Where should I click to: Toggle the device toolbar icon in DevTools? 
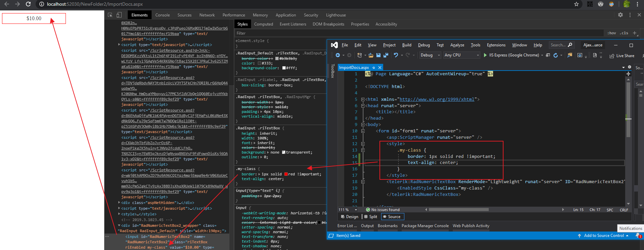point(119,15)
